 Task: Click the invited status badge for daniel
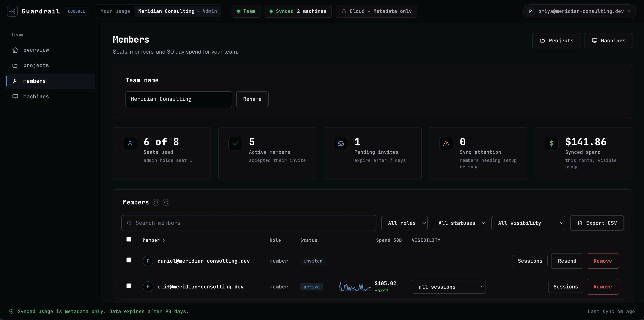pos(313,261)
